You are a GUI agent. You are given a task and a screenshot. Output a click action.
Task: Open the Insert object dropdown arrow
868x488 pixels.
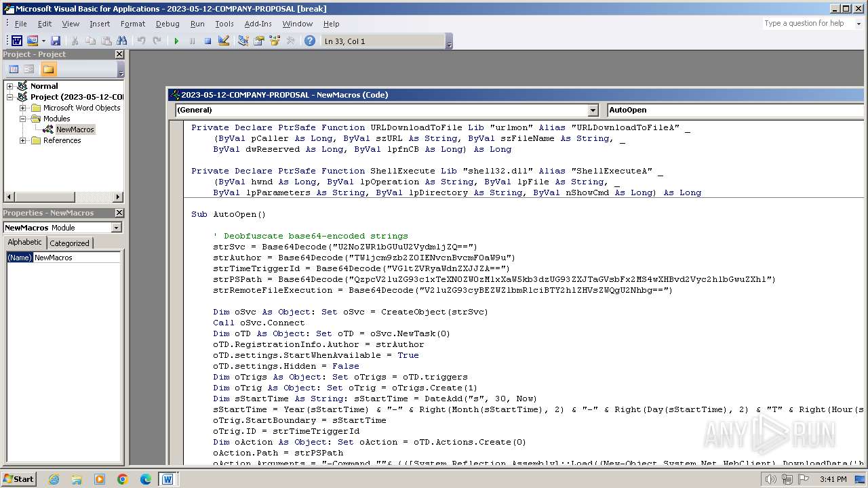tap(43, 41)
